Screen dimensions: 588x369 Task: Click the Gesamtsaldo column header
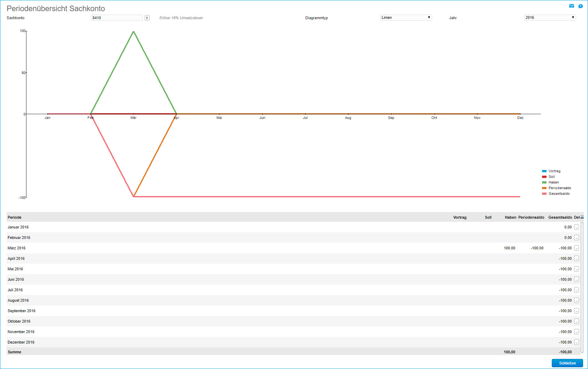[560, 217]
